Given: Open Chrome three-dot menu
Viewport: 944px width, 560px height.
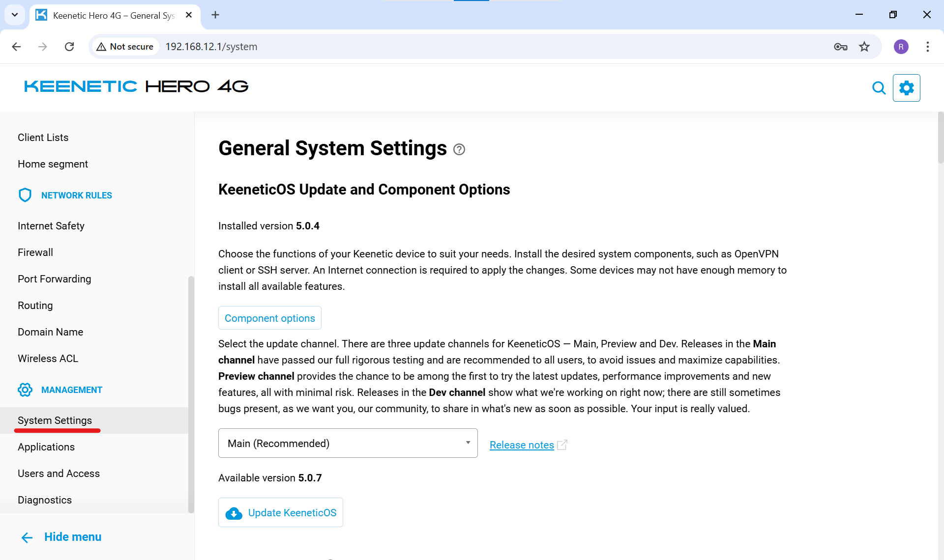Looking at the screenshot, I should [x=928, y=47].
